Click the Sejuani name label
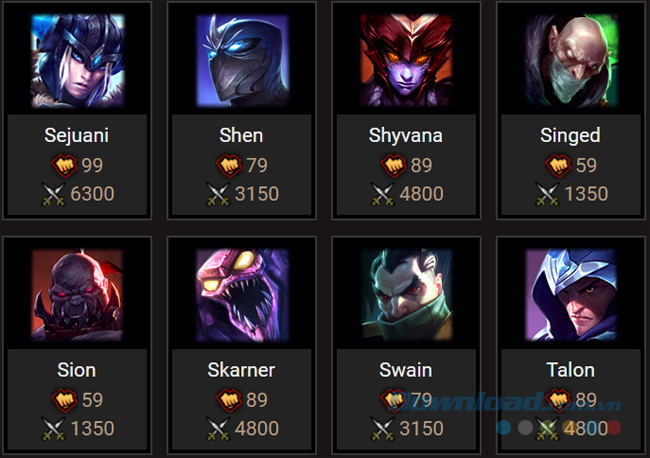Screen dimensions: 650x458 [x=77, y=136]
